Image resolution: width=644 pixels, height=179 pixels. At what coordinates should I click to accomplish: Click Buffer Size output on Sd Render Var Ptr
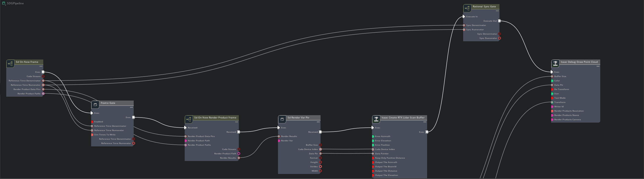(x=321, y=145)
